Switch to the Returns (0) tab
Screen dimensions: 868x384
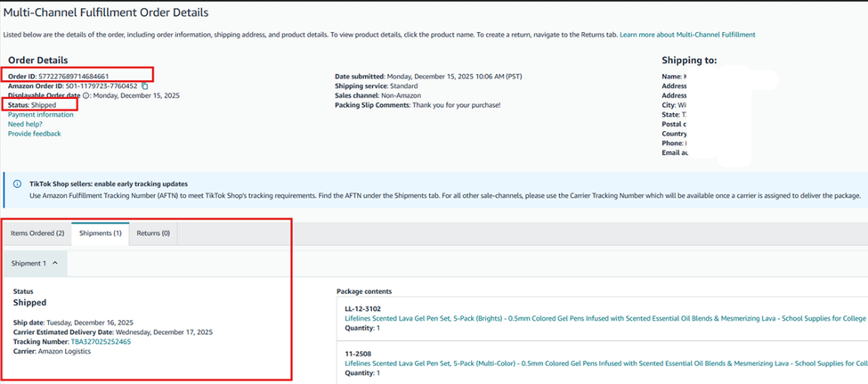pos(153,233)
